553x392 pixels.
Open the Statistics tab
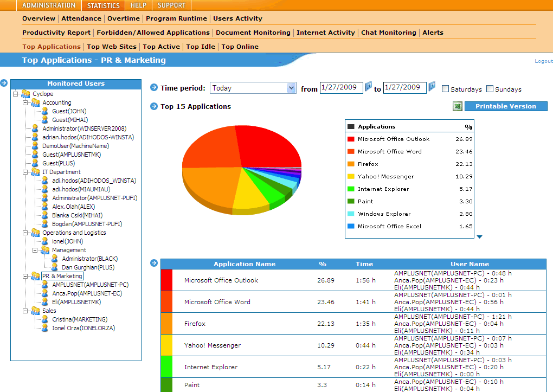pyautogui.click(x=104, y=5)
